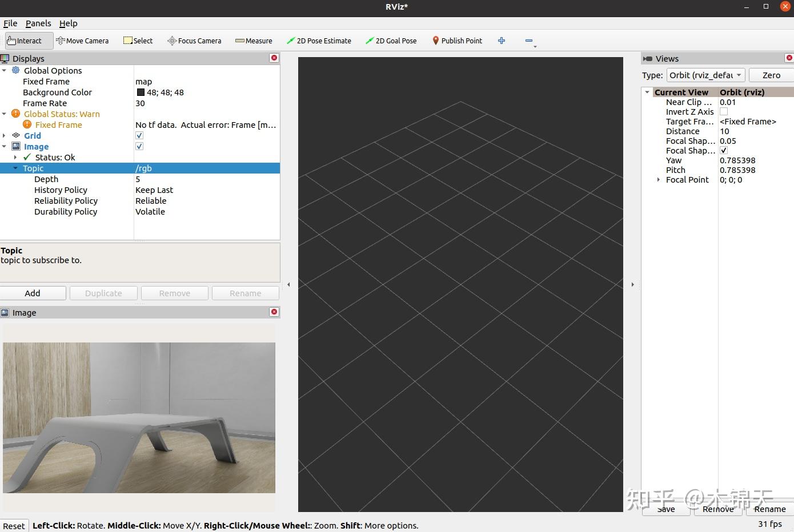
Task: Expand the Focal Point property
Action: tap(658, 179)
